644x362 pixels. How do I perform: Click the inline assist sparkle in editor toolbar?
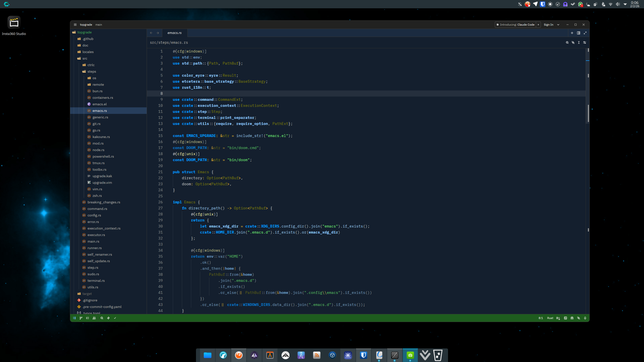click(573, 42)
